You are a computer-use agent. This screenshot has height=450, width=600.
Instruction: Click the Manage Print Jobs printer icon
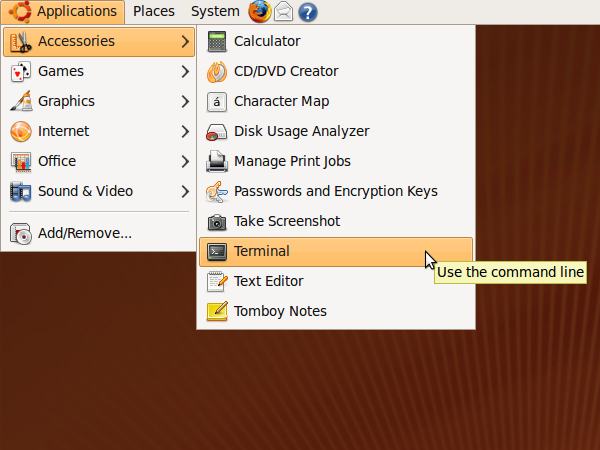tap(217, 161)
